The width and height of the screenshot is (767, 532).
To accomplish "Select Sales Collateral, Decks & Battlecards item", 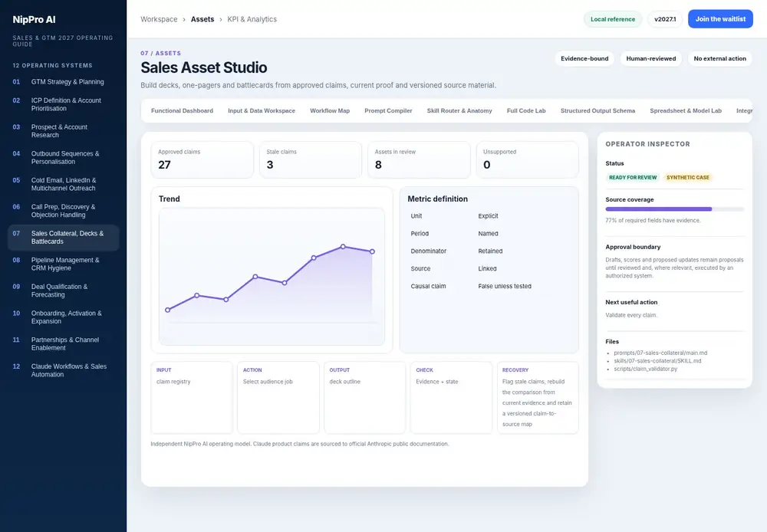I will pos(63,238).
